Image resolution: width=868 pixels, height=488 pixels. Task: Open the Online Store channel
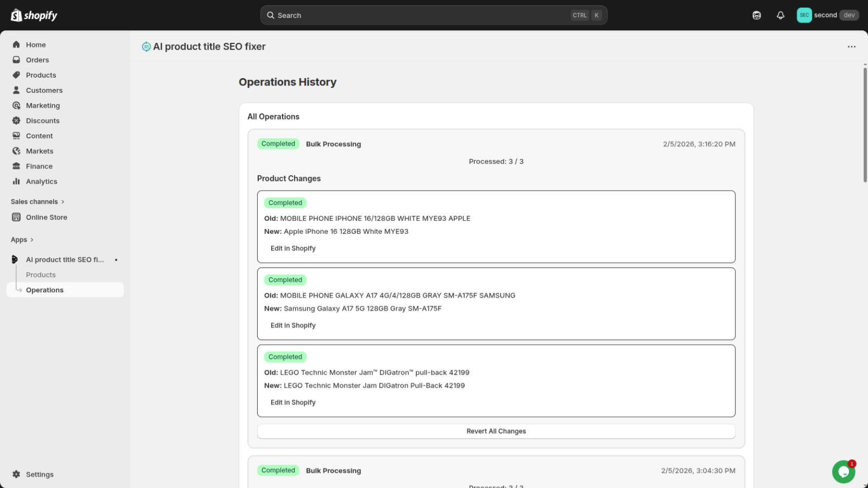[x=46, y=217]
